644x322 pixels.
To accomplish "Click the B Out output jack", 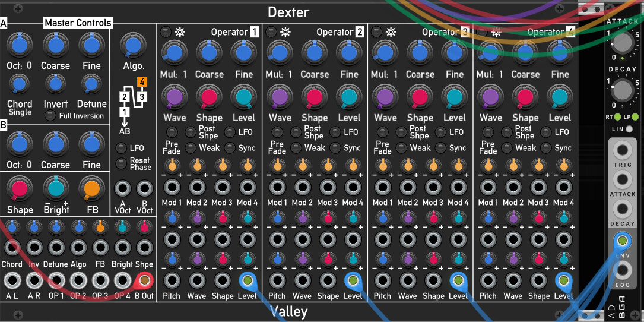I will point(145,280).
